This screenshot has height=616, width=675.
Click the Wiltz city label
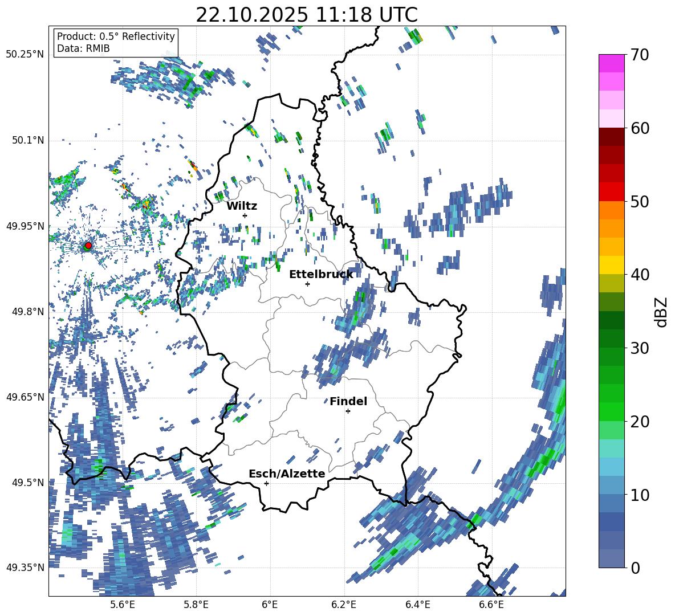point(242,206)
